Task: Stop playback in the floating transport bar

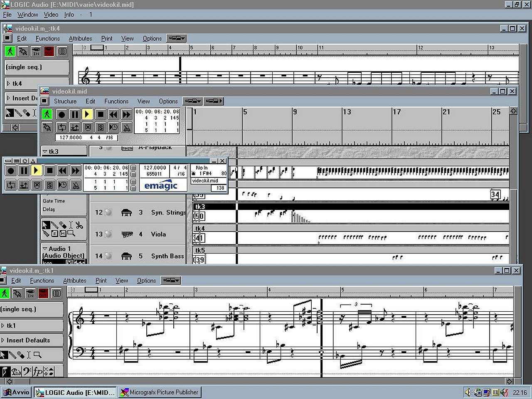Action: [x=49, y=170]
